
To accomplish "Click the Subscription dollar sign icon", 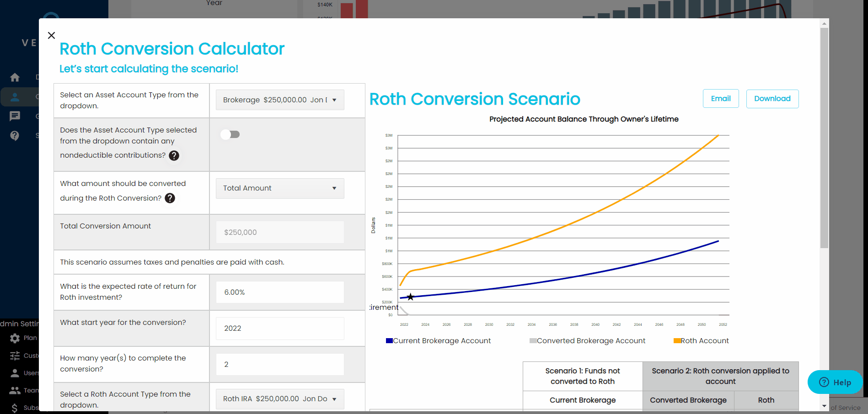I will pyautogui.click(x=15, y=407).
